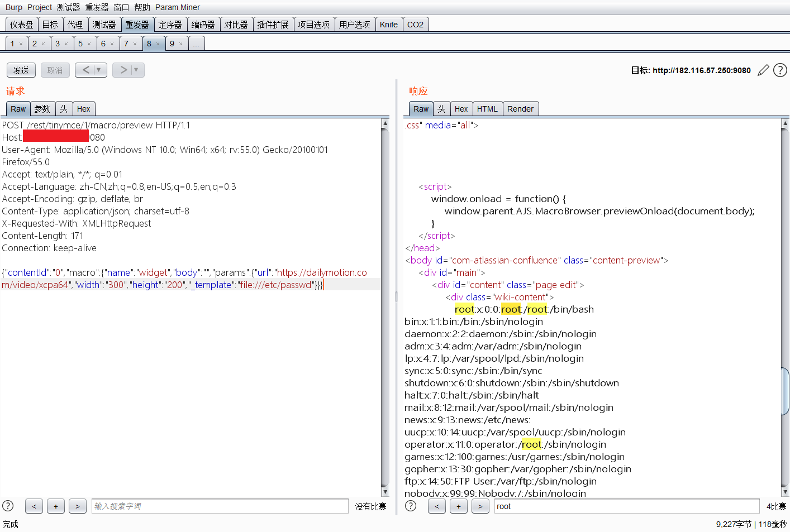Click previous match button in request search
Image resolution: width=790 pixels, height=532 pixels.
point(34,506)
